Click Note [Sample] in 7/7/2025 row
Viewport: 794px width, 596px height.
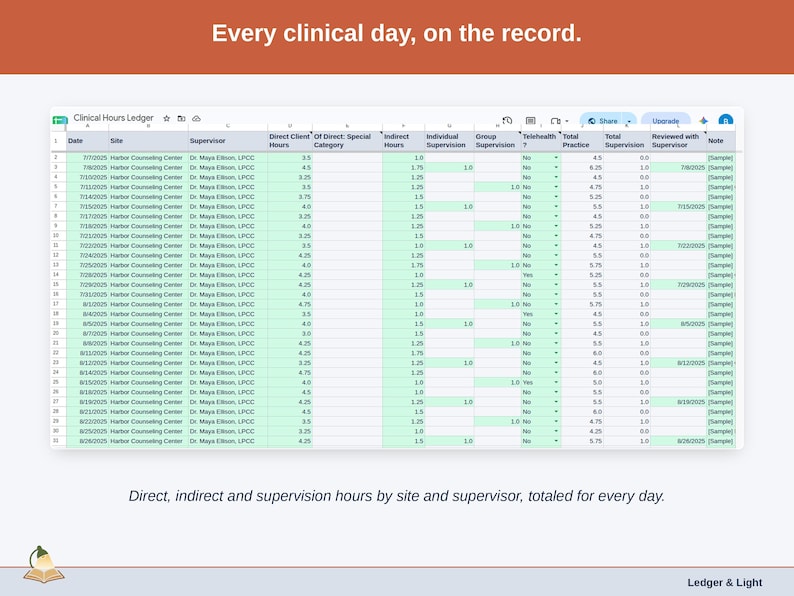[721, 158]
